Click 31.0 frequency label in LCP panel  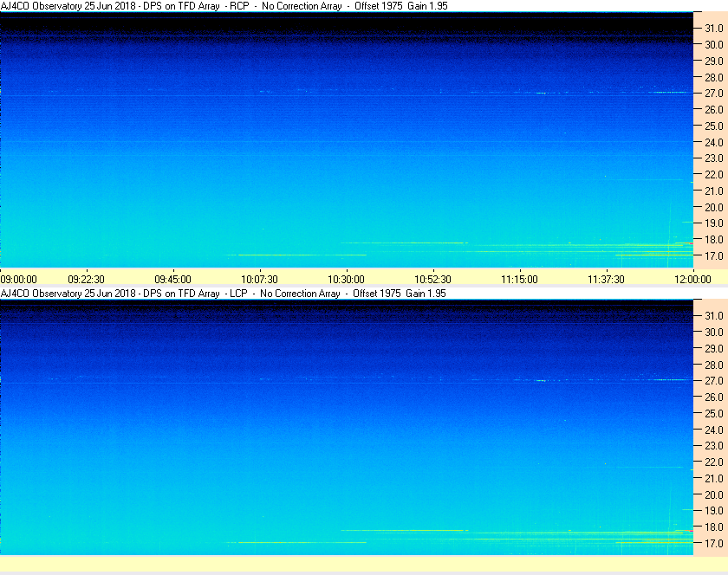tap(714, 315)
